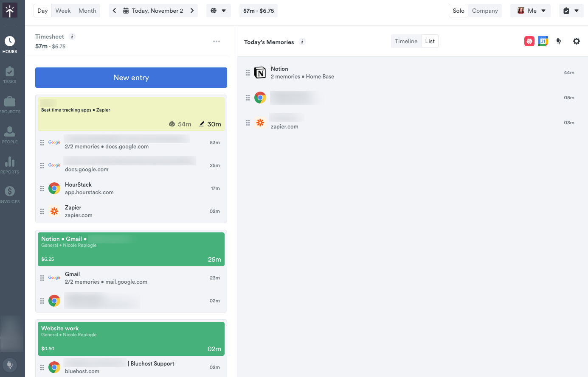Image resolution: width=588 pixels, height=377 pixels.
Task: Select the Month tab
Action: [87, 11]
